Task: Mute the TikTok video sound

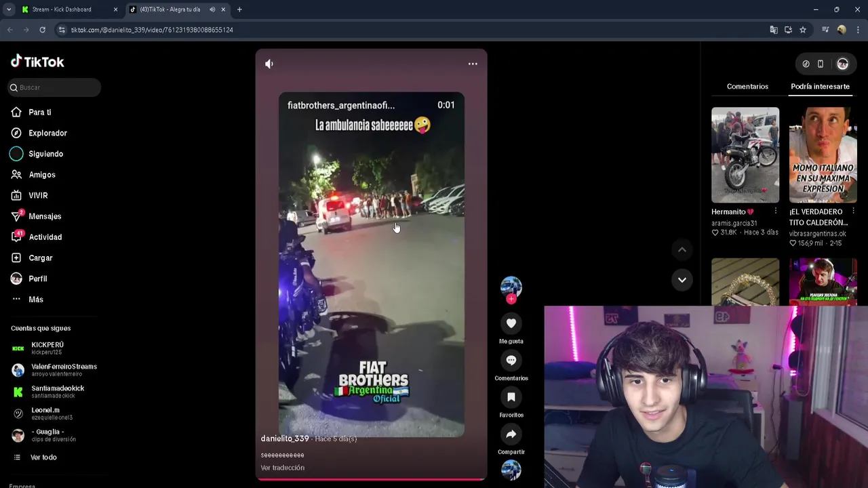Action: click(269, 64)
